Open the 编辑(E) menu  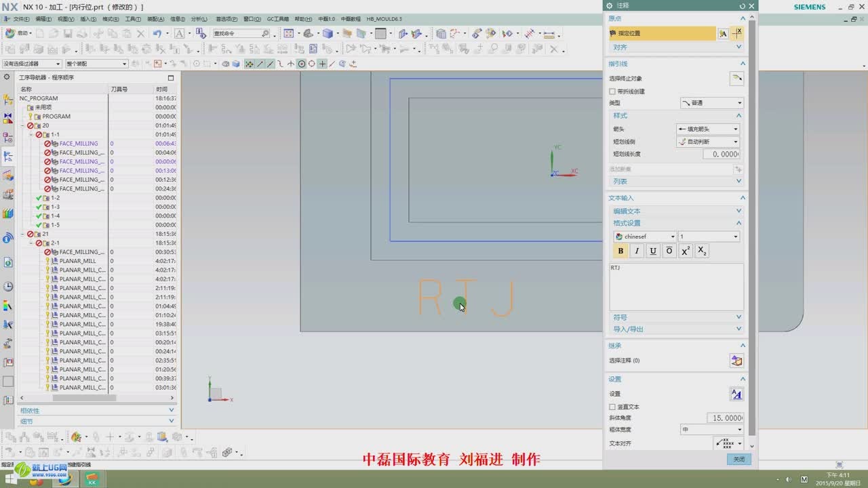tap(43, 19)
